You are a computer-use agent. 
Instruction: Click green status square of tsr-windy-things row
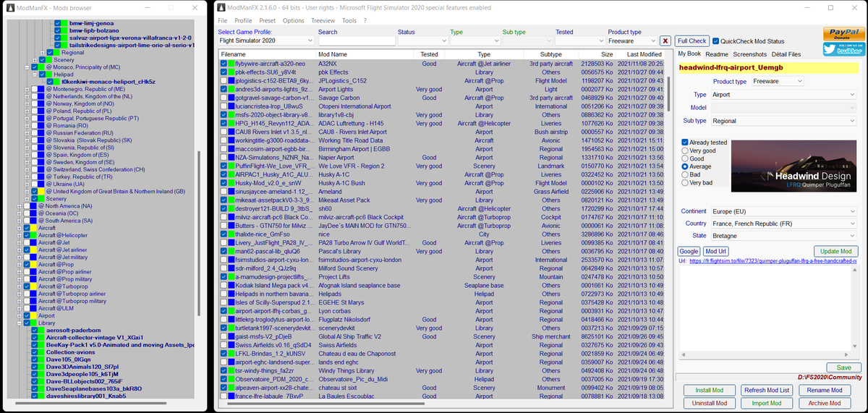coord(231,370)
